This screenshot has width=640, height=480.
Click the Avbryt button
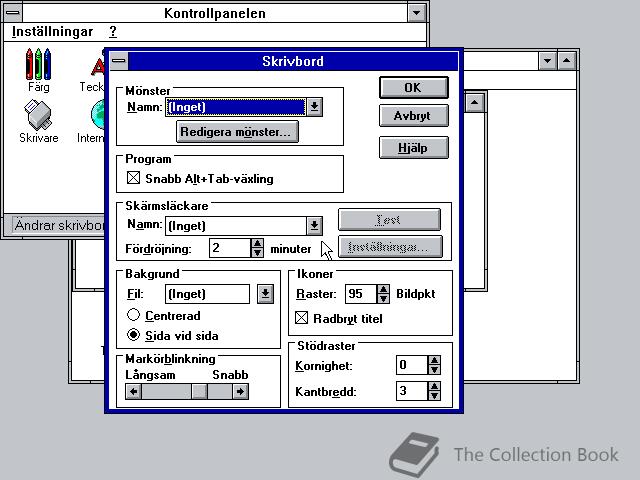413,116
